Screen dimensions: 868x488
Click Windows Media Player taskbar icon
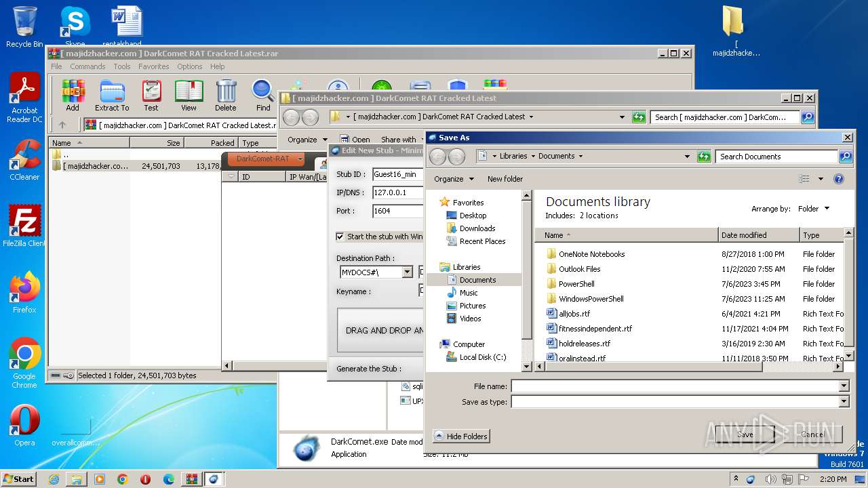pyautogui.click(x=100, y=479)
